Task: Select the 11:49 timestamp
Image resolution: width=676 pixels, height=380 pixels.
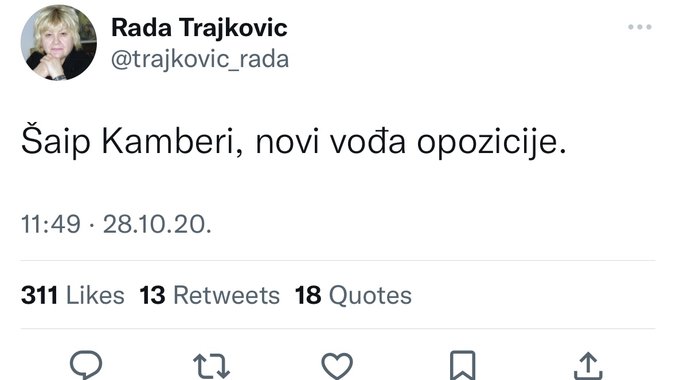Action: [50, 225]
